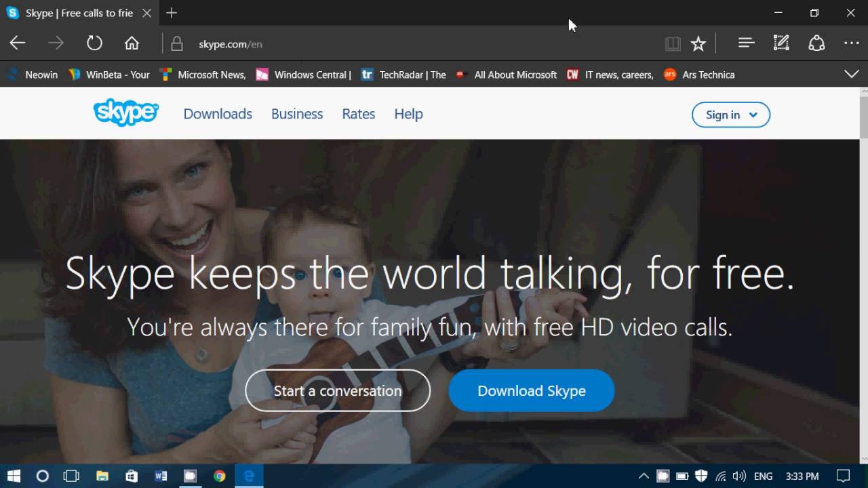This screenshot has height=488, width=868.
Task: Open Word from the taskbar
Action: pos(161,476)
